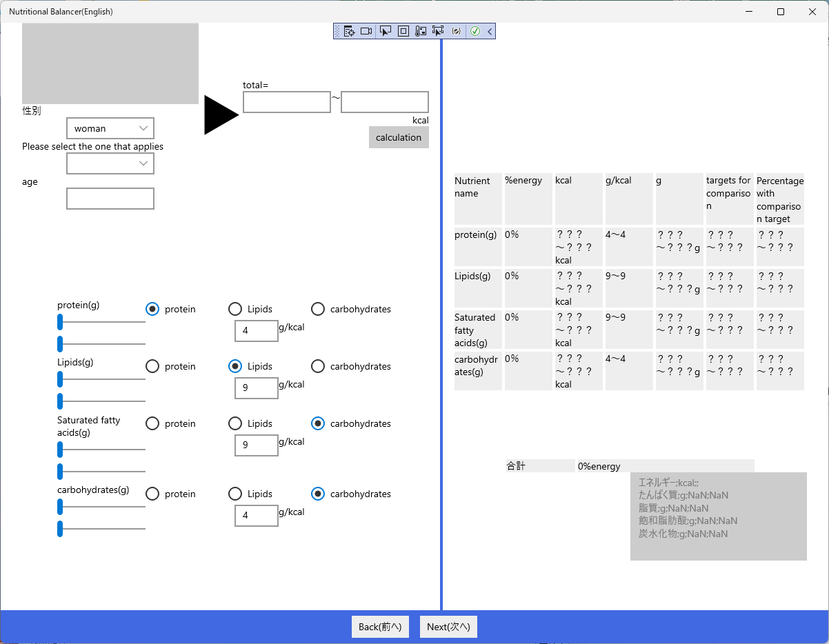The height and width of the screenshot is (644, 829).
Task: Click the protein g/kcal field showing 4
Action: point(257,331)
